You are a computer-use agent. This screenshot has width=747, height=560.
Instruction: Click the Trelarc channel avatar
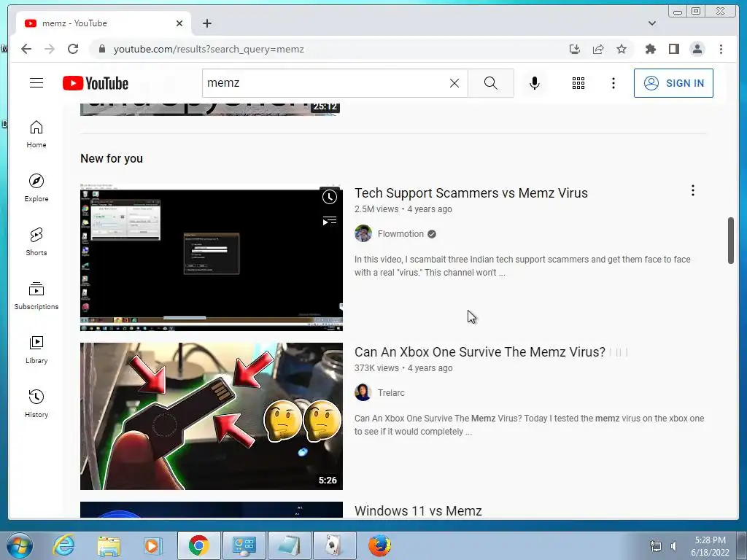363,393
